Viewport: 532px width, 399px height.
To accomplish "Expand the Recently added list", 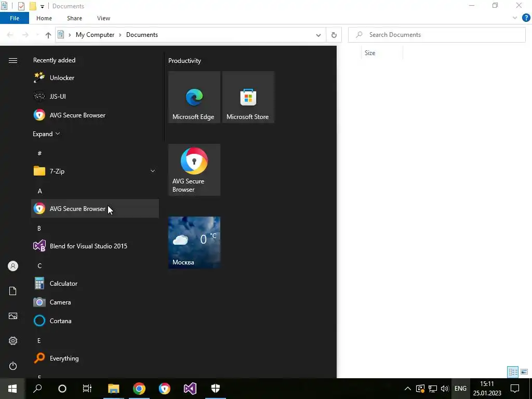I will 46,134.
